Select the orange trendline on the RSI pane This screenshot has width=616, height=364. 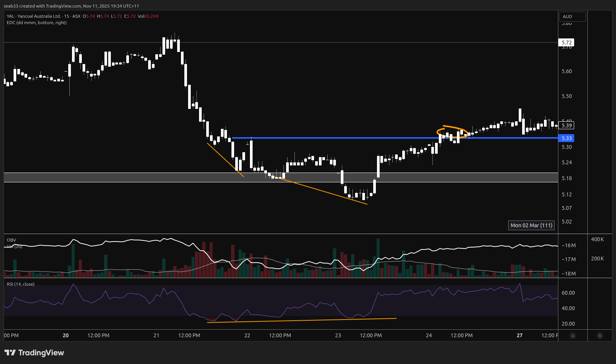[302, 320]
